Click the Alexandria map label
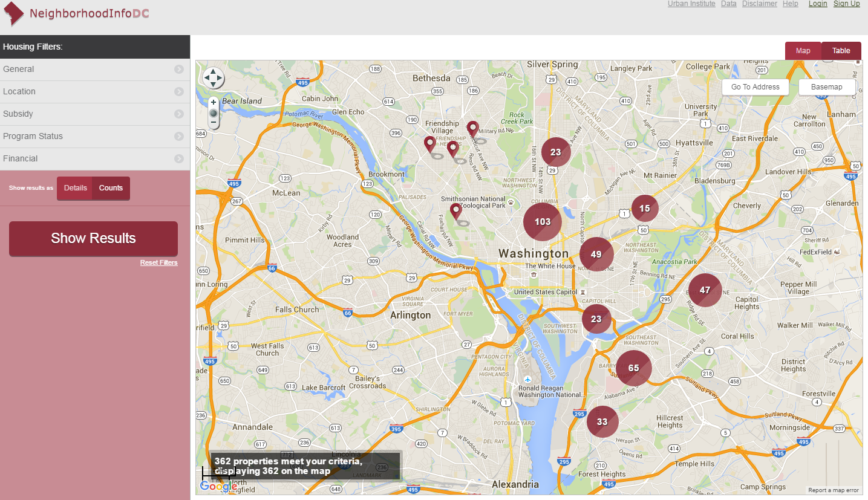The height and width of the screenshot is (500, 868). tap(515, 484)
